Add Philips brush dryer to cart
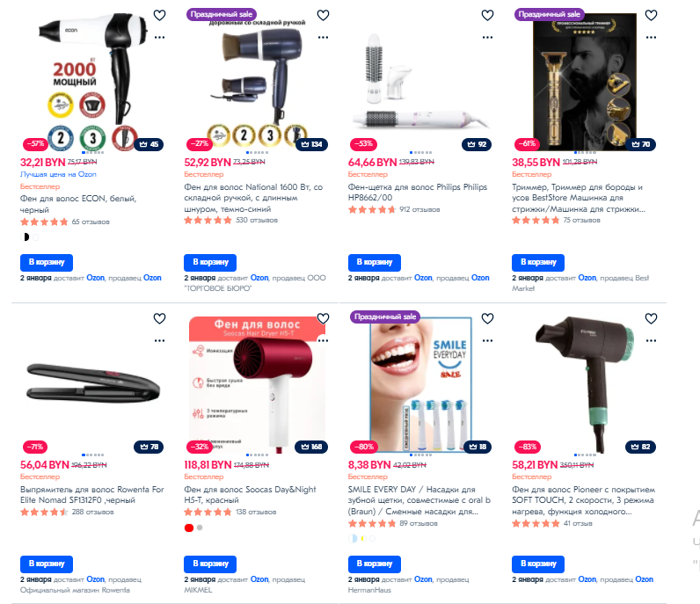The height and width of the screenshot is (604, 700). pos(374,263)
